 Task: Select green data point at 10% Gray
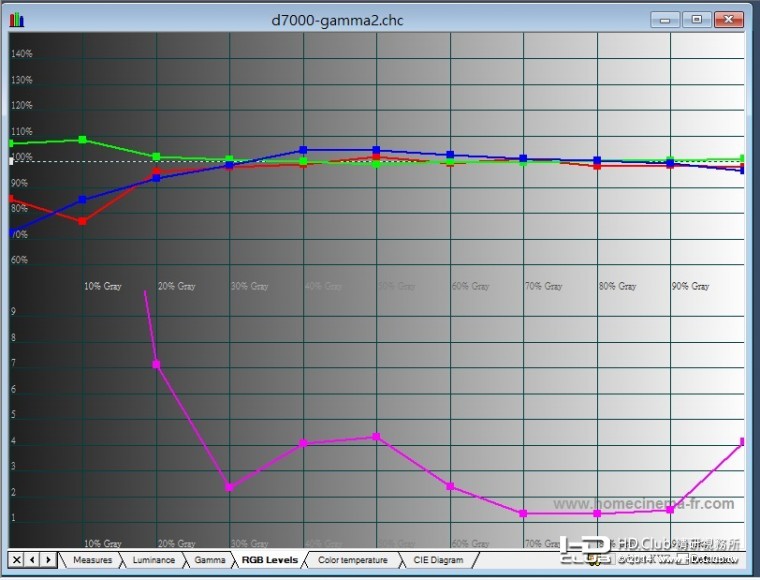pos(83,139)
